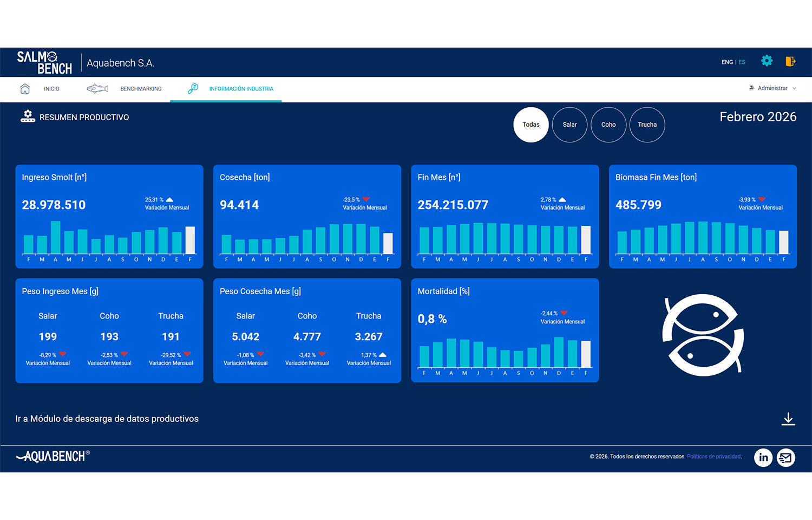Click the email envelope icon in footer
The image size is (812, 520).
pyautogui.click(x=786, y=457)
